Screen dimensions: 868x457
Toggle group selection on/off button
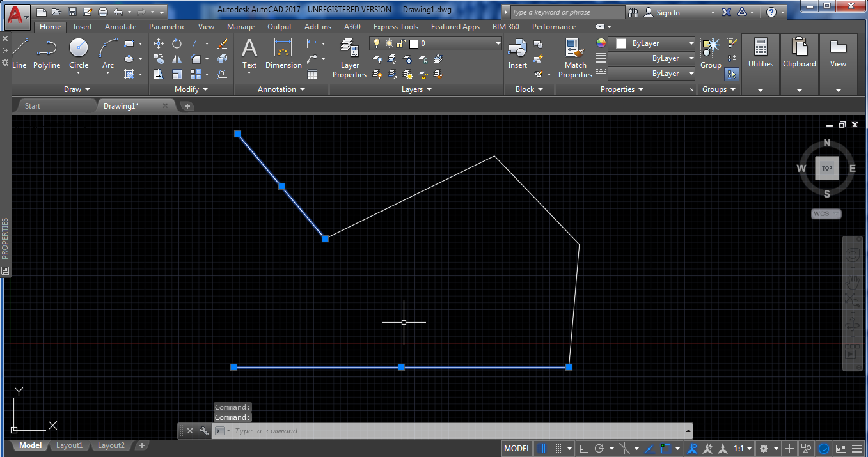pyautogui.click(x=732, y=74)
